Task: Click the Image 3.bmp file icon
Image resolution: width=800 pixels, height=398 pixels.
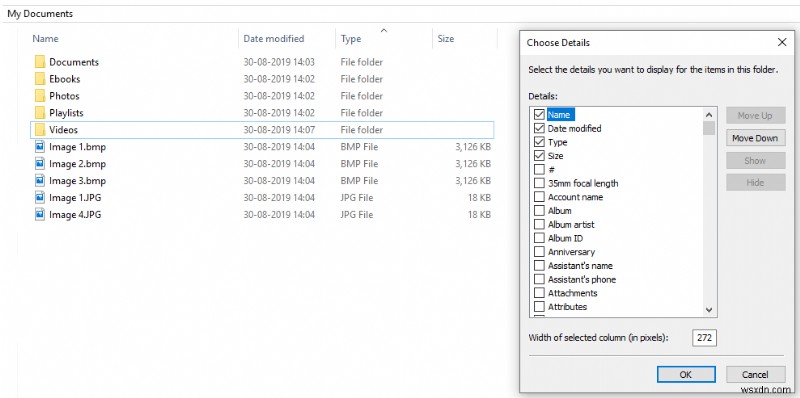Action: [x=40, y=181]
